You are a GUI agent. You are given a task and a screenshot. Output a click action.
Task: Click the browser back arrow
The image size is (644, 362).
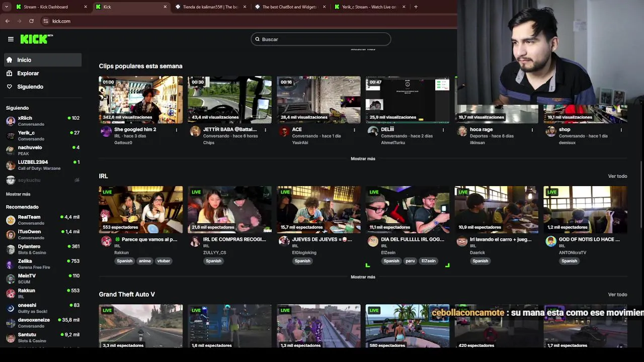coord(8,21)
